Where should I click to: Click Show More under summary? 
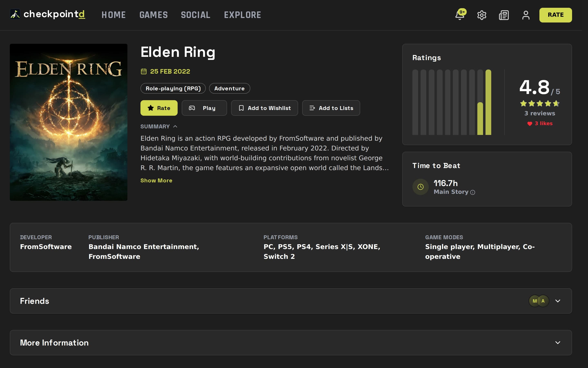(x=156, y=181)
